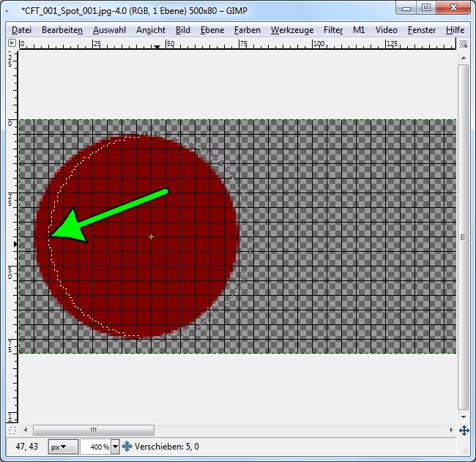Open the Video menu
The height and width of the screenshot is (462, 476).
pos(387,30)
